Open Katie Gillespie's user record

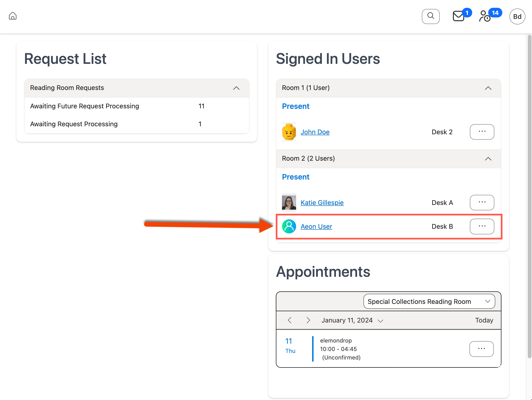tap(322, 202)
